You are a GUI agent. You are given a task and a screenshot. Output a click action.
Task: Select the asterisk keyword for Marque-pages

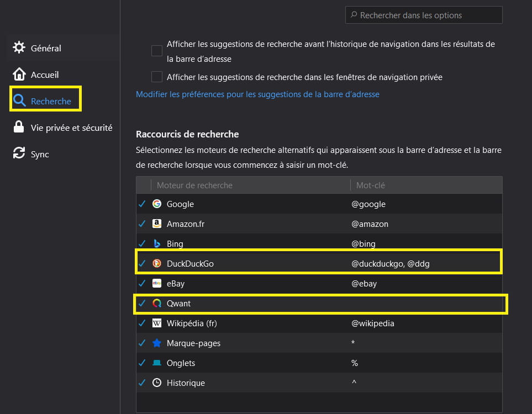pyautogui.click(x=353, y=342)
